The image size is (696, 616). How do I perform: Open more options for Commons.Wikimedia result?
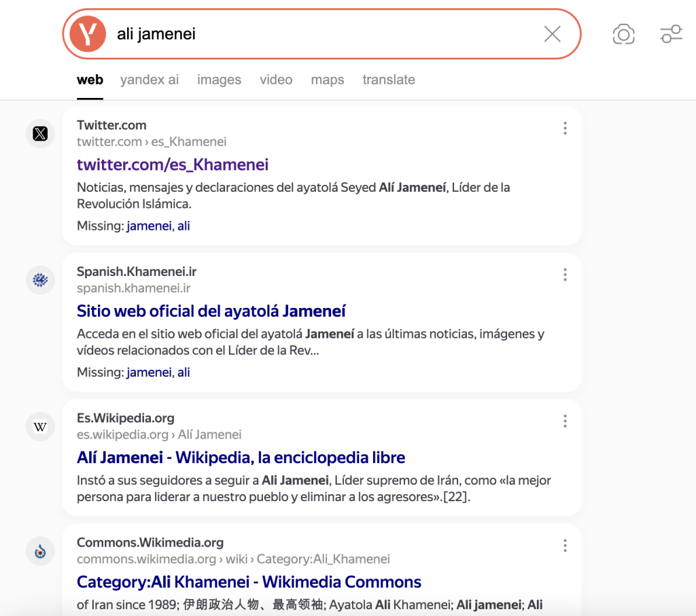tap(565, 545)
